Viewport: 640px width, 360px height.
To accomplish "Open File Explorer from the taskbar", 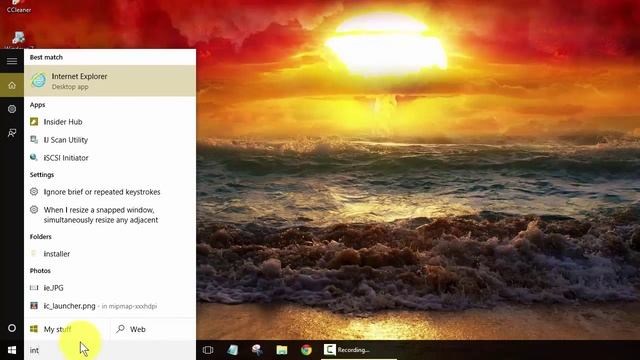I will 282,350.
